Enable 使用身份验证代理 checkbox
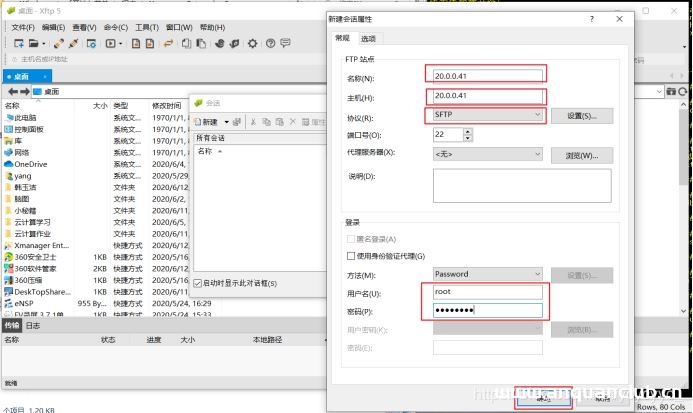Image resolution: width=693 pixels, height=413 pixels. pyautogui.click(x=349, y=256)
